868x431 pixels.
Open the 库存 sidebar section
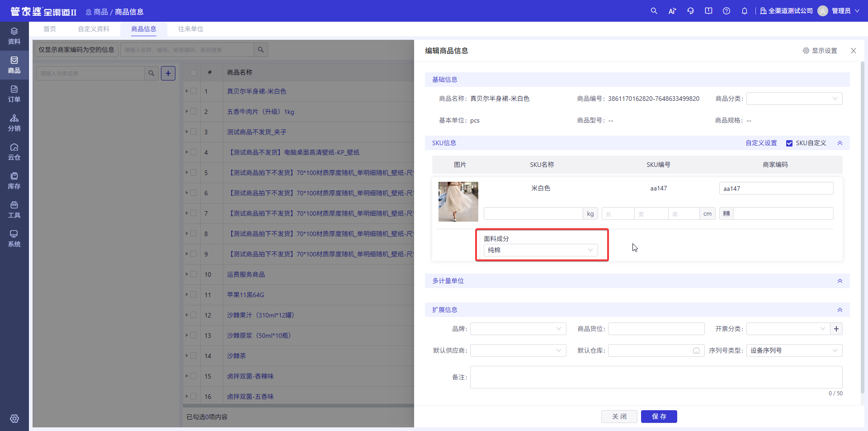14,181
